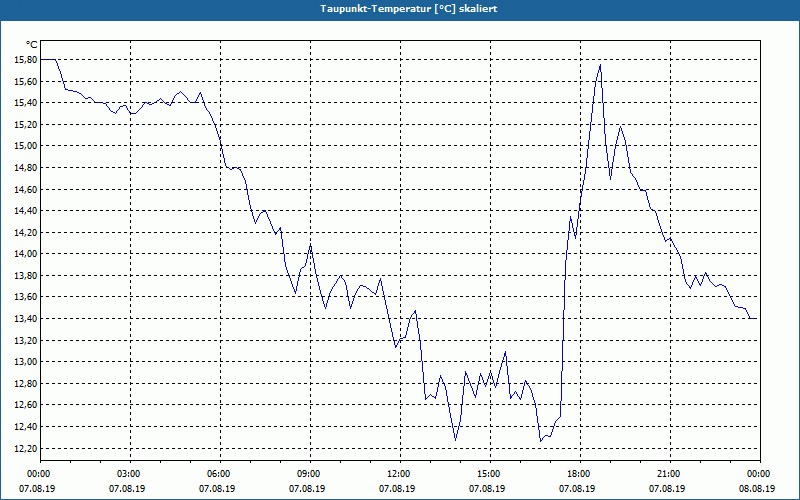Select the 12,80 axis label

click(26, 384)
